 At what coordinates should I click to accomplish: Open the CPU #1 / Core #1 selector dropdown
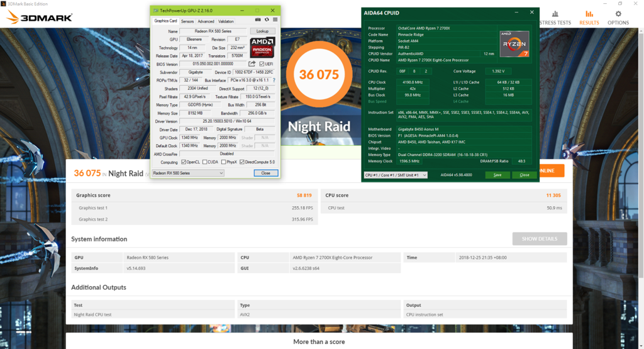click(x=396, y=175)
